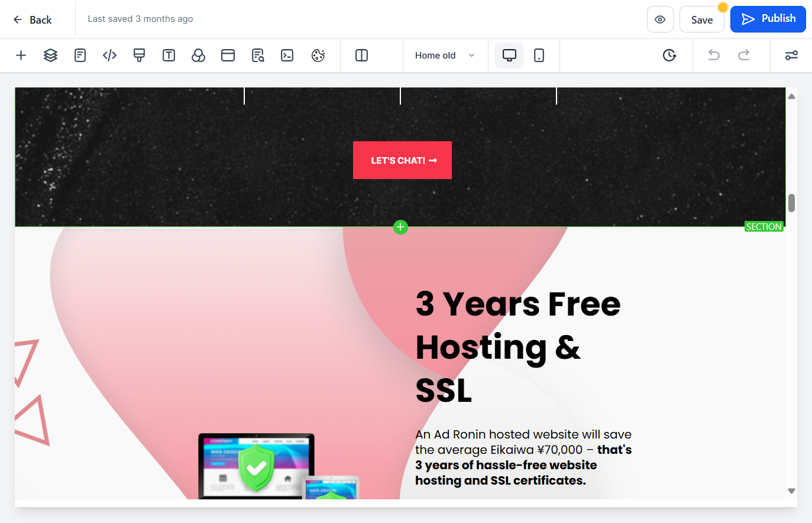The image size is (812, 523).
Task: Open the typography T icon
Action: point(169,56)
